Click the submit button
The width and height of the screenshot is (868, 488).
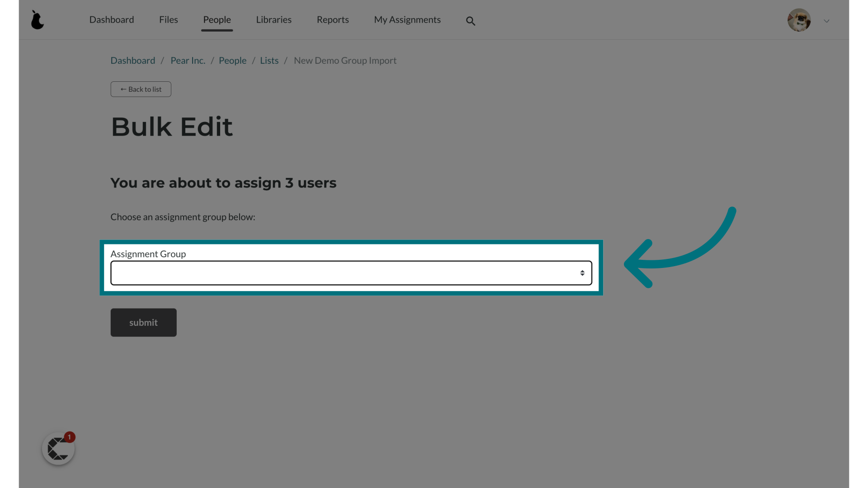143,322
